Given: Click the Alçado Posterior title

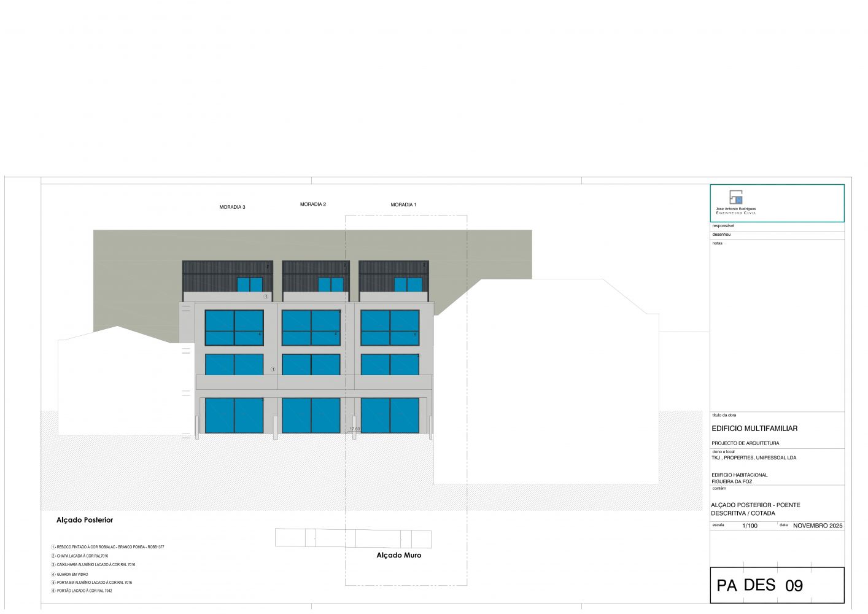Looking at the screenshot, I should click(x=85, y=520).
